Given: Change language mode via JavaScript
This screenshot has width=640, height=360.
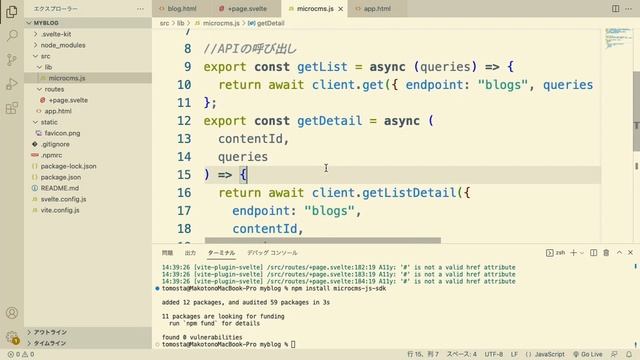Looking at the screenshot, I should 545,354.
